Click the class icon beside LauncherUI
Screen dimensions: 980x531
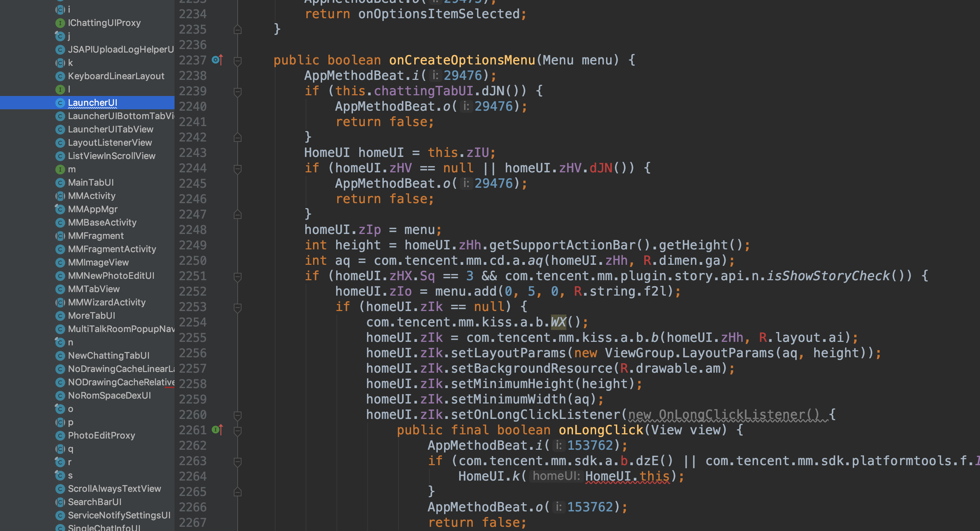60,103
